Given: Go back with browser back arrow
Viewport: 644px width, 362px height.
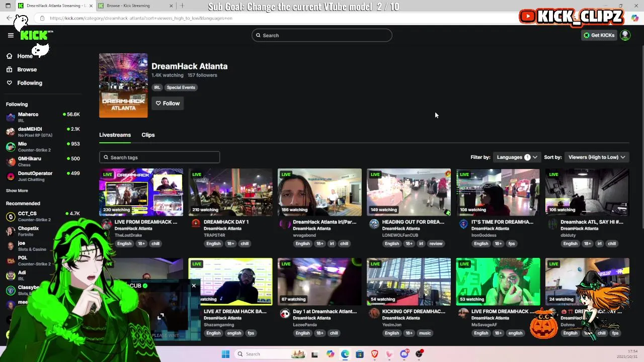Looking at the screenshot, I should pyautogui.click(x=9, y=18).
